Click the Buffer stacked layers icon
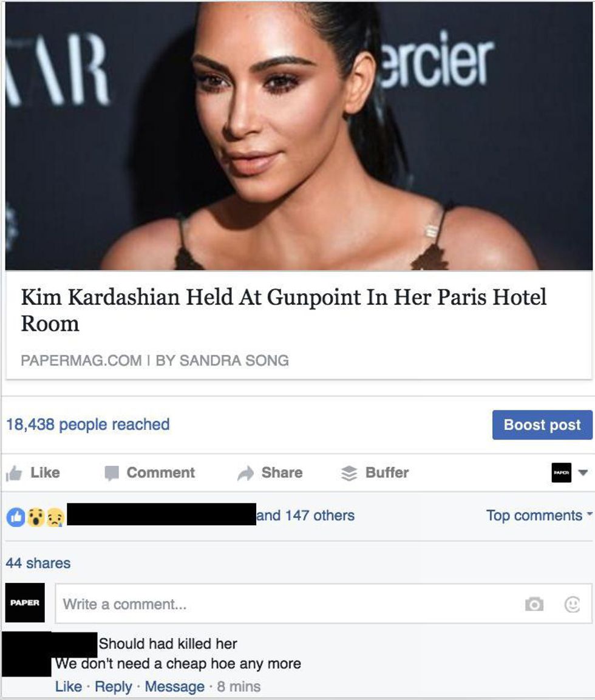The width and height of the screenshot is (595, 700). pos(349,473)
